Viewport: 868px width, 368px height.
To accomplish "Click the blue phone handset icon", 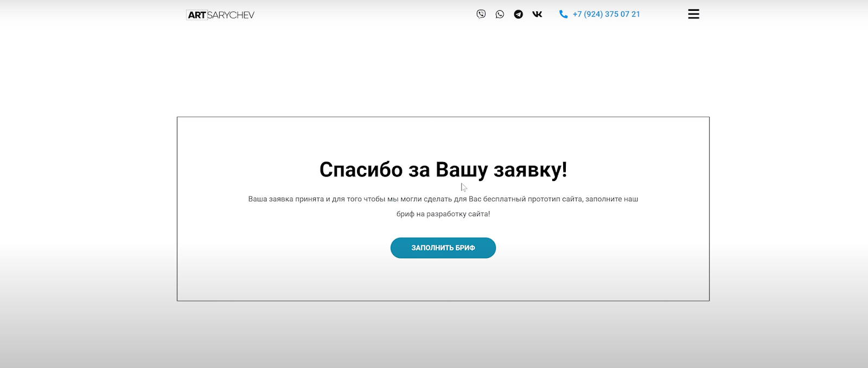I will (x=563, y=14).
